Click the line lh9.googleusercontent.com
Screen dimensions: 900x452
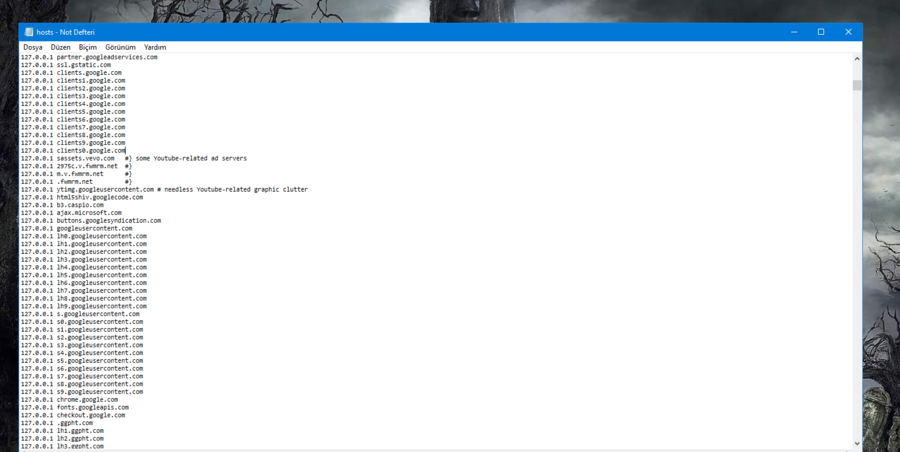click(84, 306)
